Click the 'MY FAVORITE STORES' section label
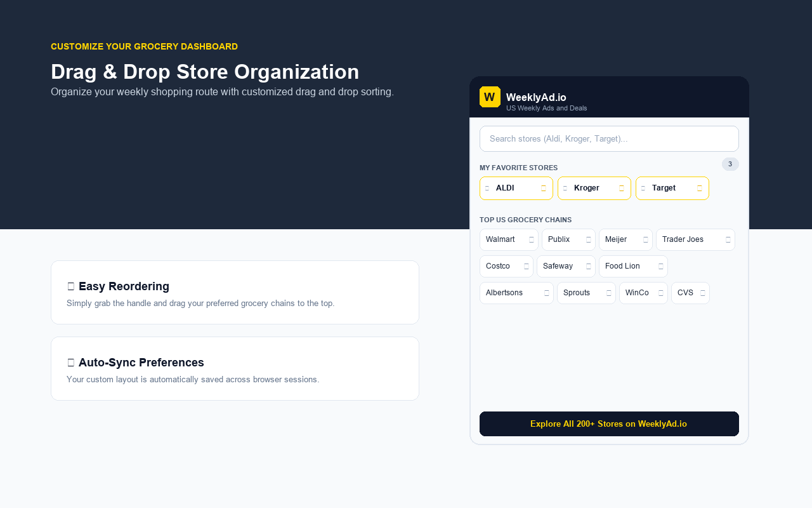The width and height of the screenshot is (812, 508). point(518,168)
